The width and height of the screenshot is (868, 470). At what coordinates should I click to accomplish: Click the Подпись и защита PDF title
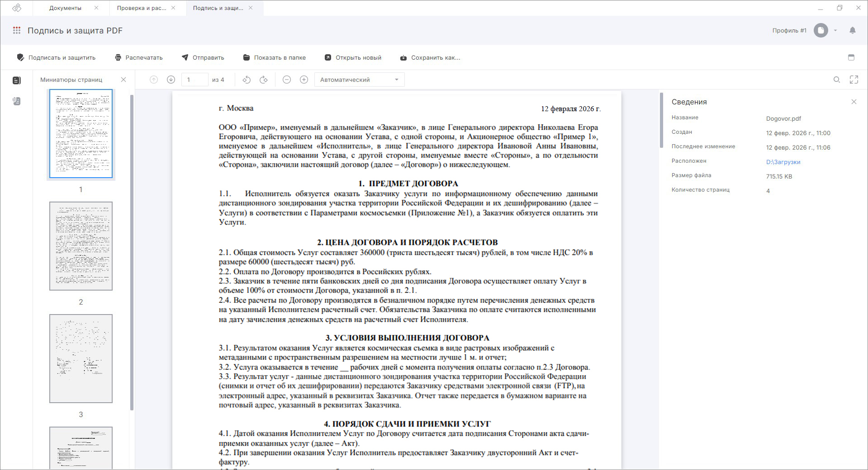[x=75, y=30]
